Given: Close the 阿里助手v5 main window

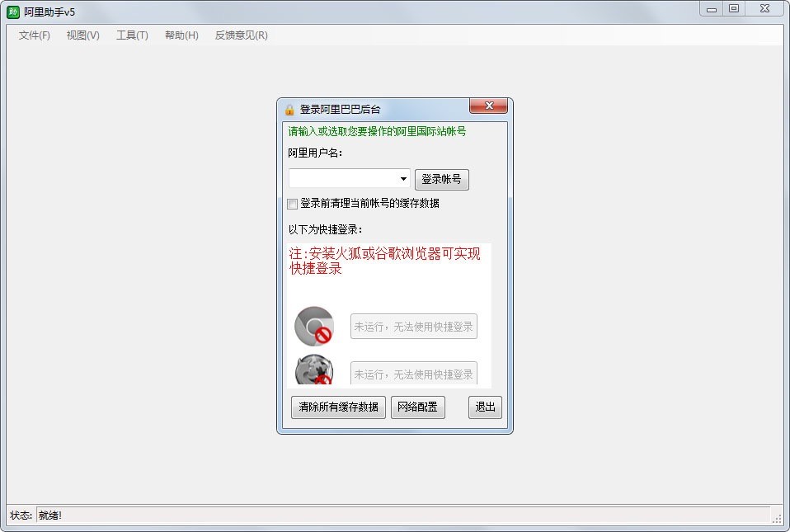Looking at the screenshot, I should point(764,9).
